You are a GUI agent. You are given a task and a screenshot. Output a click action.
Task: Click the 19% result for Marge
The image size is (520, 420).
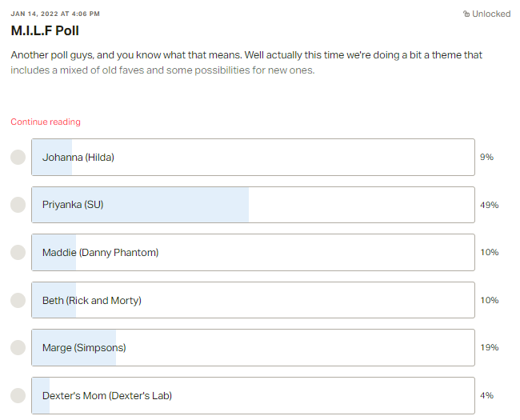point(489,348)
